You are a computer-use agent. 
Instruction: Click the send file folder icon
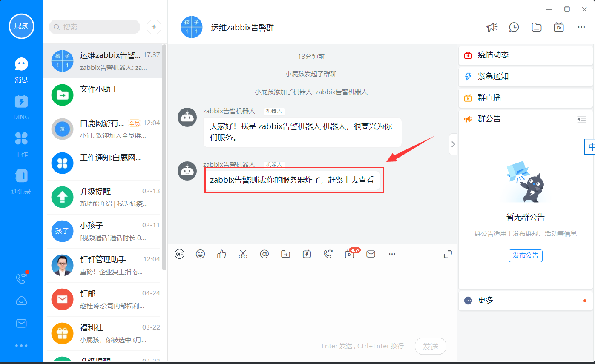coord(285,254)
